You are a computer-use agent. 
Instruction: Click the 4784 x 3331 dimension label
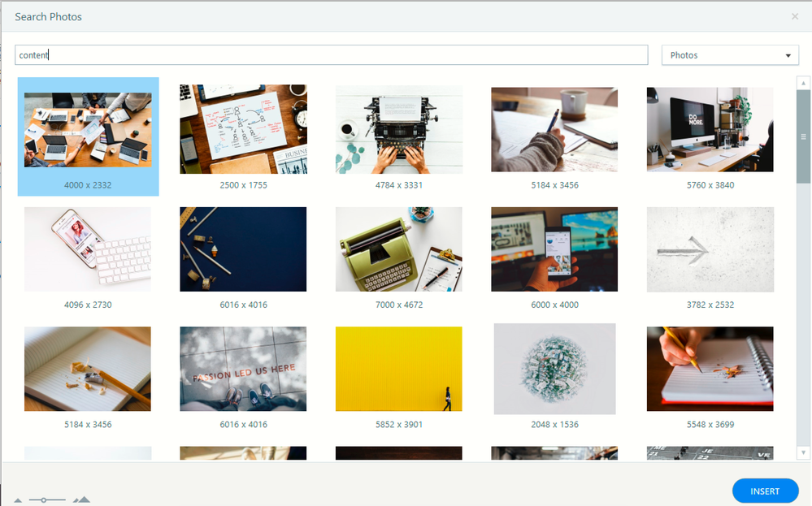(x=399, y=185)
